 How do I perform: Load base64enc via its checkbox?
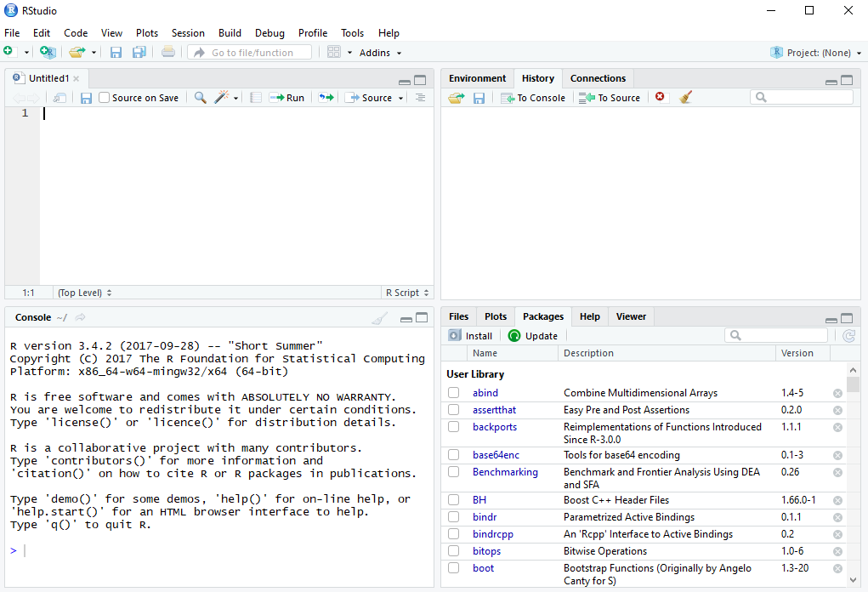click(x=454, y=455)
